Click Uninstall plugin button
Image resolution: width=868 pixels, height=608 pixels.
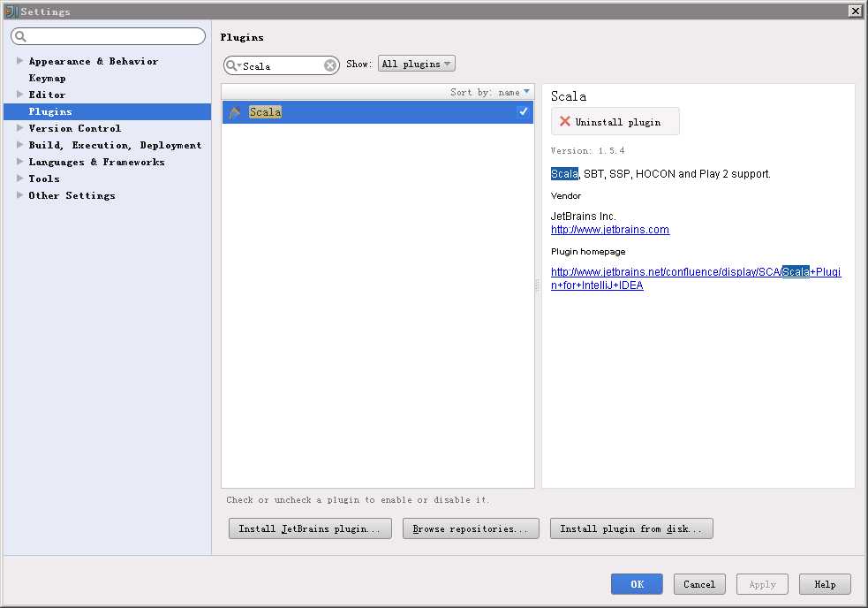pyautogui.click(x=615, y=121)
